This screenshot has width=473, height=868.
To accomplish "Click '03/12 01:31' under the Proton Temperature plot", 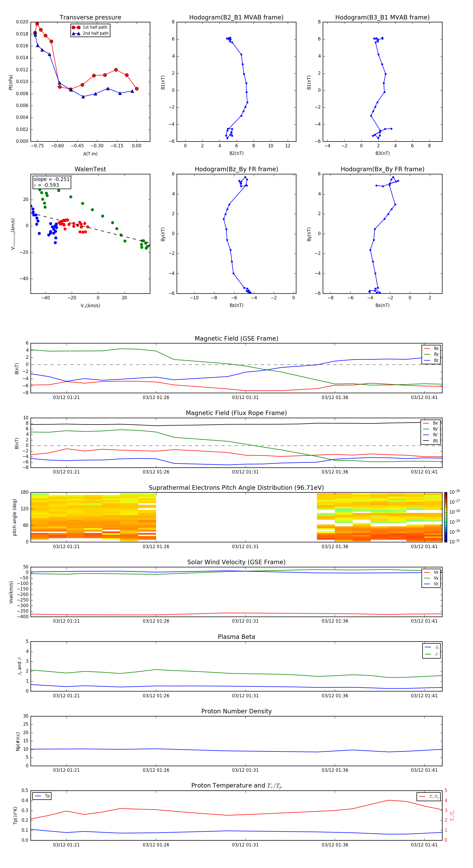I will (x=245, y=845).
